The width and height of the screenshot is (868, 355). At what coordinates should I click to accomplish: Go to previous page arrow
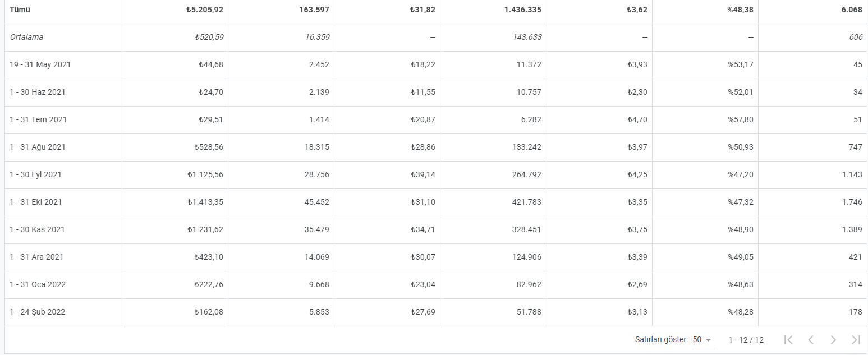(x=811, y=340)
